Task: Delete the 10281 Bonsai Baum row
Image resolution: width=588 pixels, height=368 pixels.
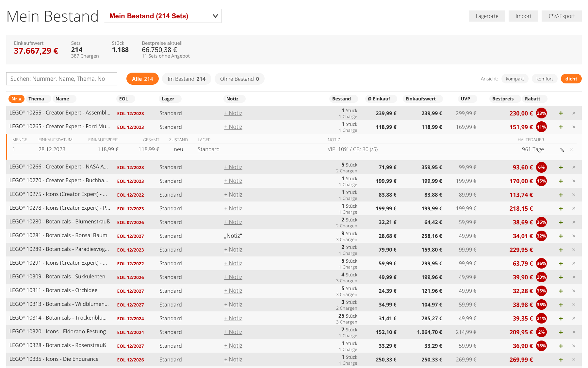Action: 574,236
